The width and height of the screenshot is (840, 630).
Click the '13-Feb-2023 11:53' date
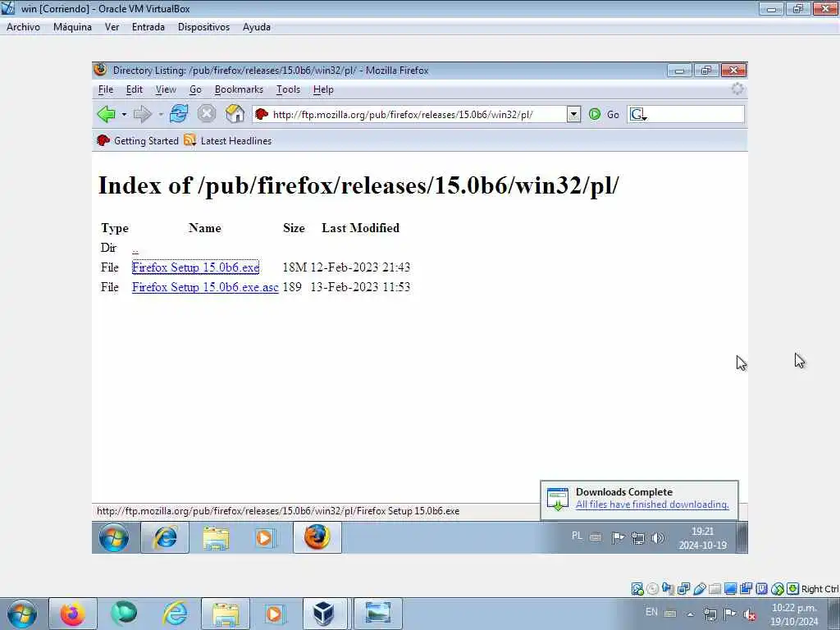coord(361,287)
